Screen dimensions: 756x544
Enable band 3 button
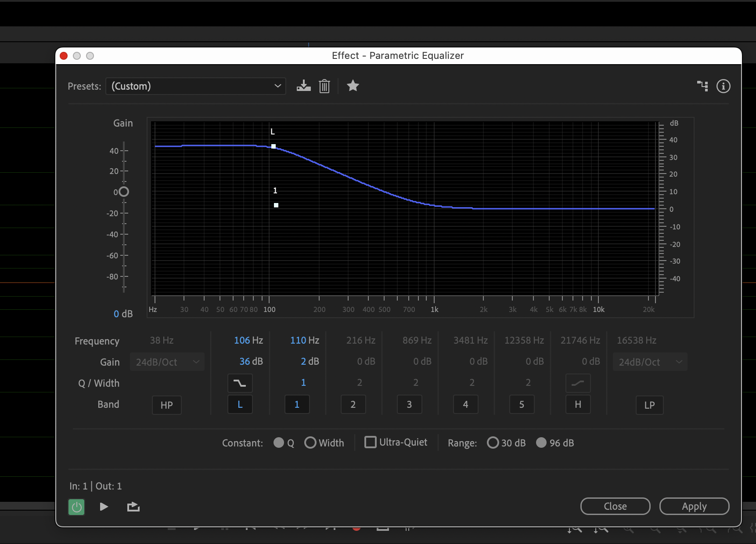coord(409,404)
